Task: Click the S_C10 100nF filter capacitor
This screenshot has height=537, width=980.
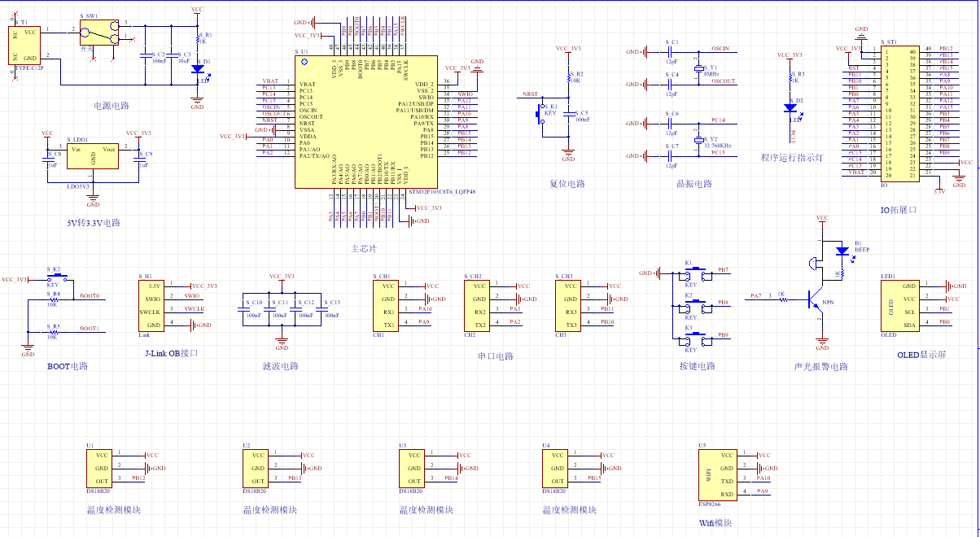Action: click(x=243, y=309)
